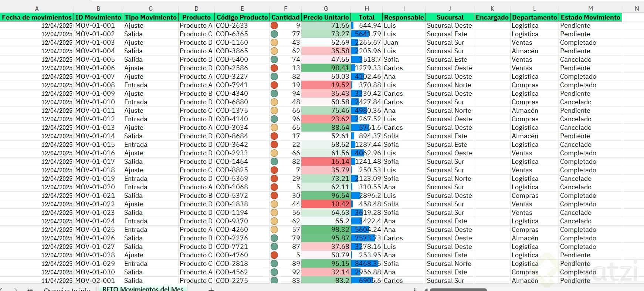This screenshot has width=644, height=291.
Task: Click the Departamento header cell
Action: tap(535, 17)
